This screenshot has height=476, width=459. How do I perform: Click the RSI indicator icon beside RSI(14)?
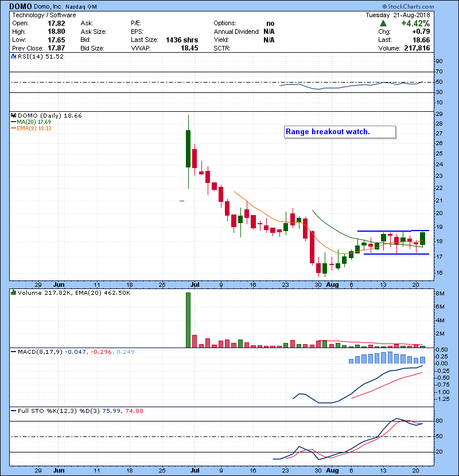13,56
